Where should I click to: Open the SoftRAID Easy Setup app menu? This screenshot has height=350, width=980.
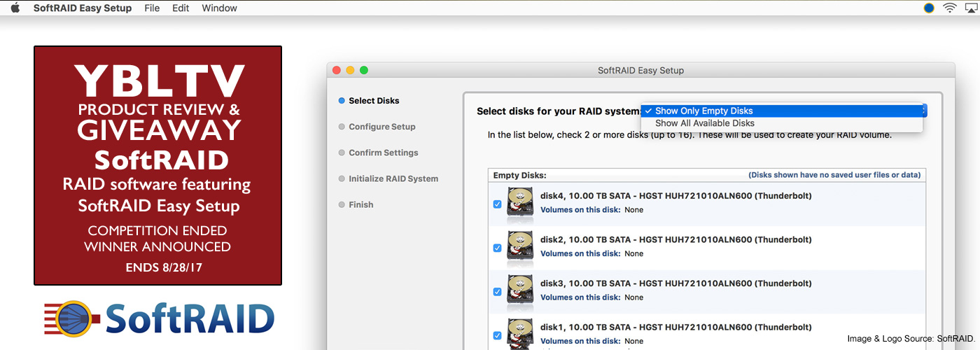(x=83, y=8)
